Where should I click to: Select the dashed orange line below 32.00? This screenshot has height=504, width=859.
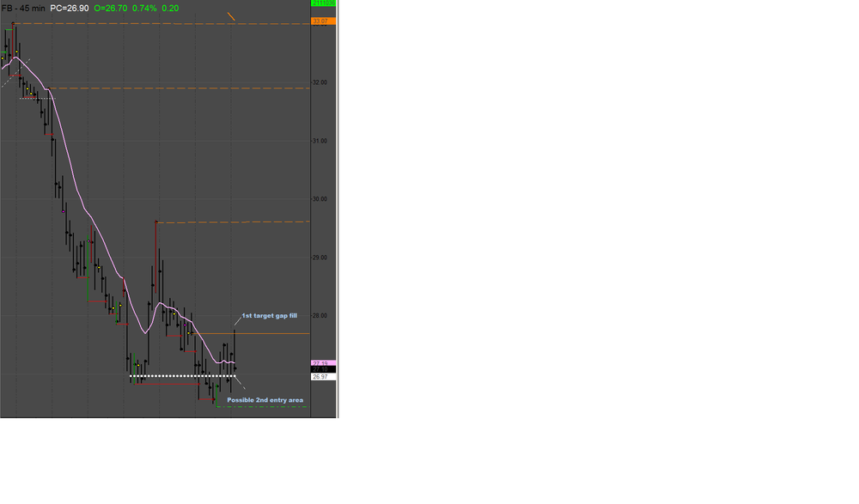(x=180, y=88)
